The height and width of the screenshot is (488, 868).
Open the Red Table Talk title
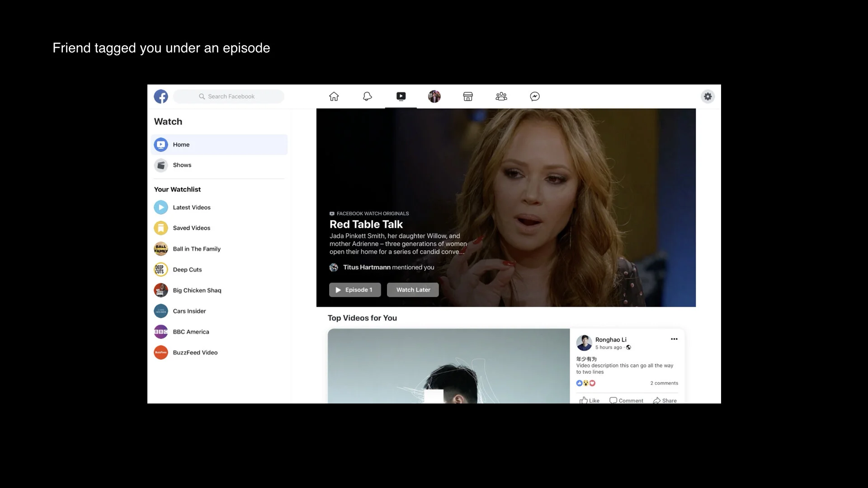tap(366, 225)
